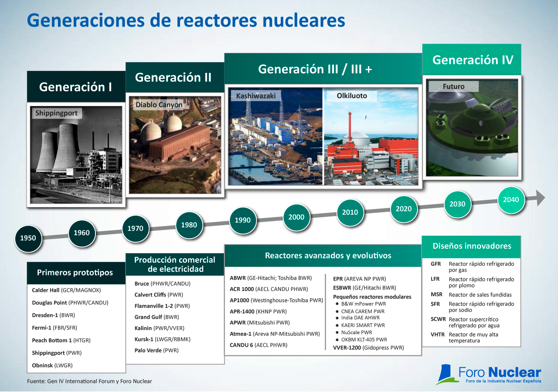Click the Diseños innovadores title
558x392 pixels.
[x=472, y=246]
